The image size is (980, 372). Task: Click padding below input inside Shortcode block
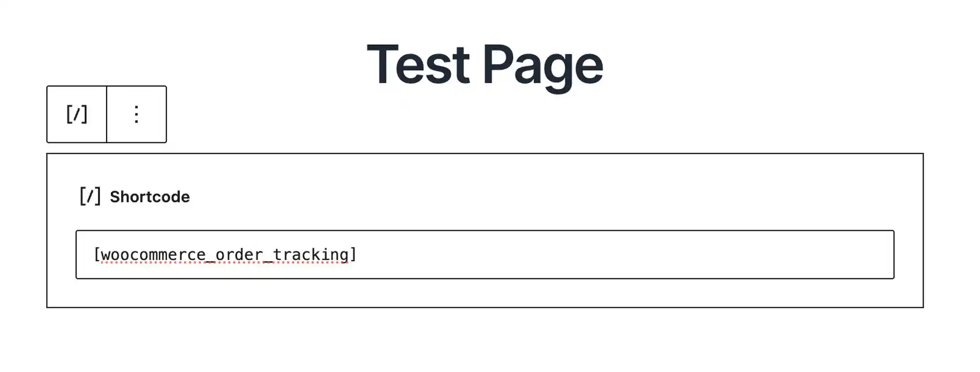[485, 293]
